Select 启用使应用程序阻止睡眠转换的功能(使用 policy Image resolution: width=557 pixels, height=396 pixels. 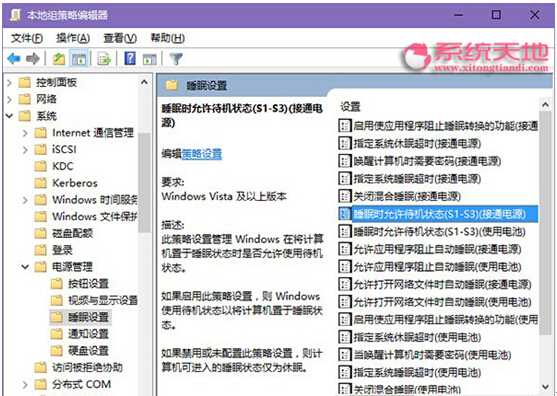(445, 320)
